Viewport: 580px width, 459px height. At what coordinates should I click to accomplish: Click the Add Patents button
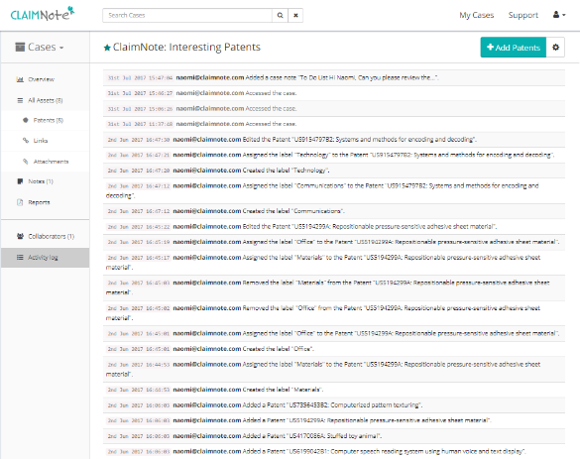(x=513, y=47)
